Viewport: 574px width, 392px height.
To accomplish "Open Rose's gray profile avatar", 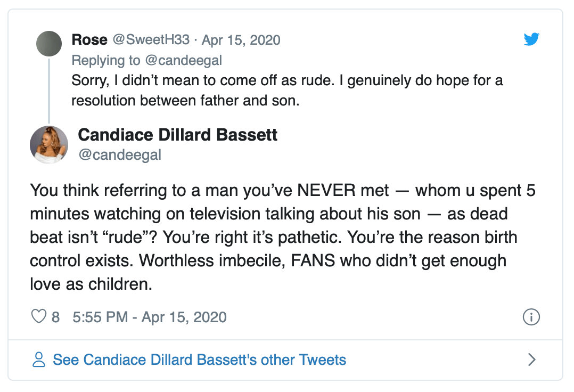I will point(49,43).
